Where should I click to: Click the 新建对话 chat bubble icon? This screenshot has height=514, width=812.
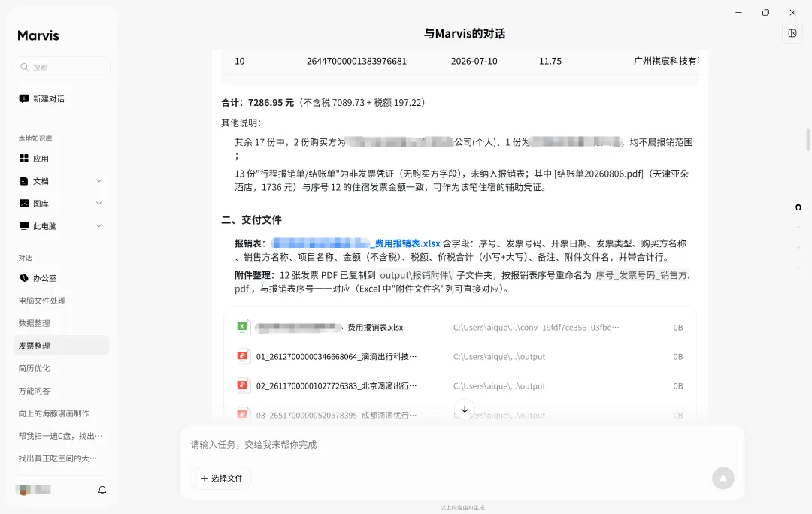click(x=24, y=99)
